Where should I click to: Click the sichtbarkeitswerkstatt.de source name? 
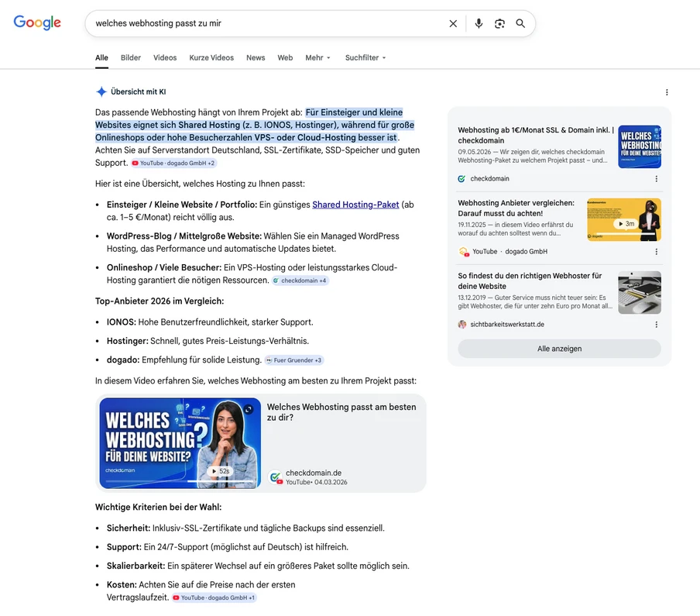(507, 325)
